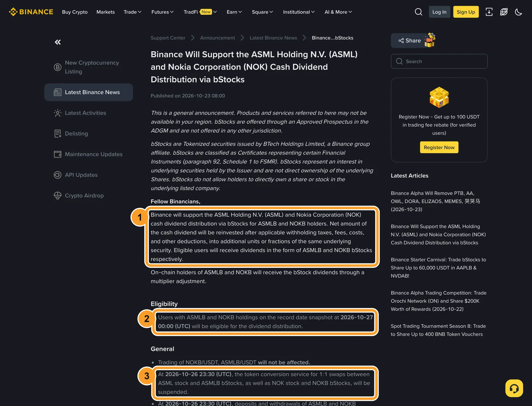Select the API Updates icon

point(58,175)
